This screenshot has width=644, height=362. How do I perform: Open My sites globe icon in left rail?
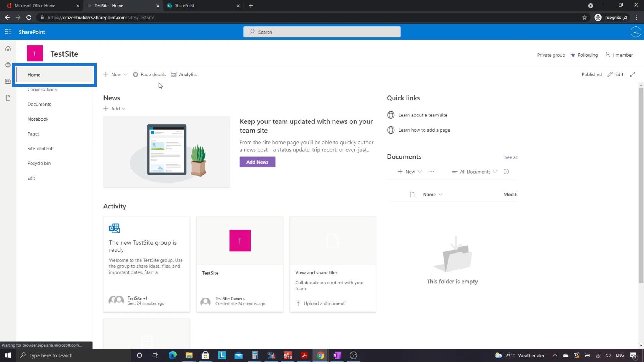tap(8, 65)
